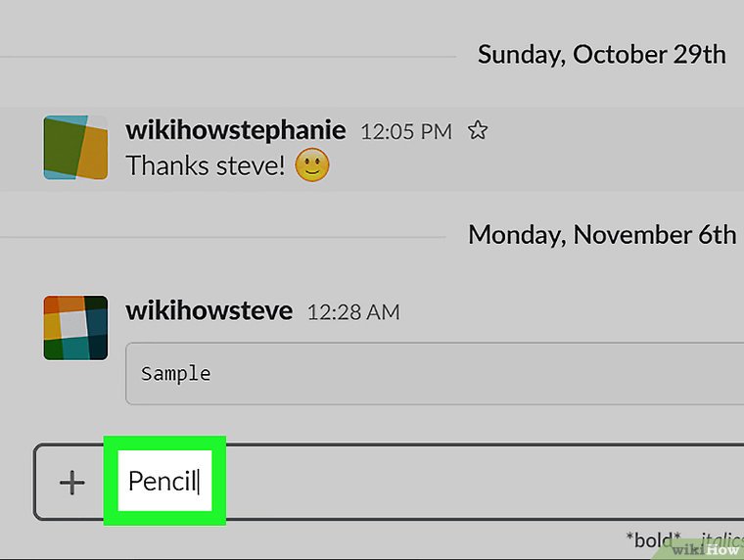Screen dimensions: 744x560
Task: Click the italics formatting hint
Action: pos(721,539)
